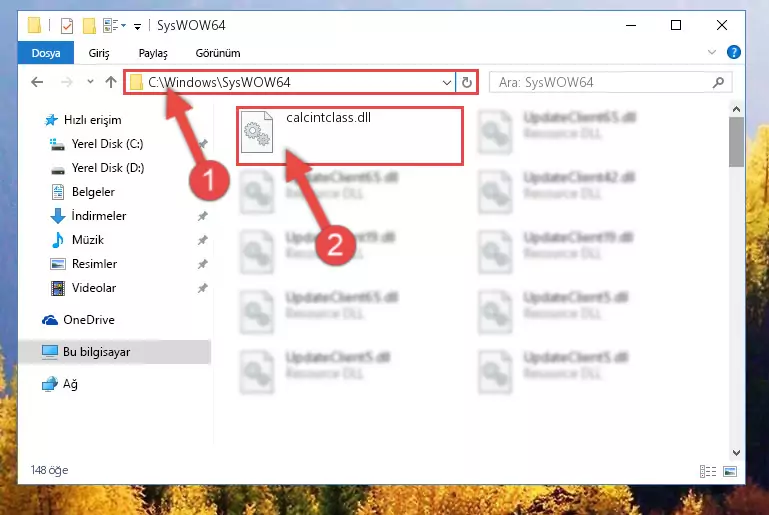Click the Back navigation arrow

(x=37, y=82)
